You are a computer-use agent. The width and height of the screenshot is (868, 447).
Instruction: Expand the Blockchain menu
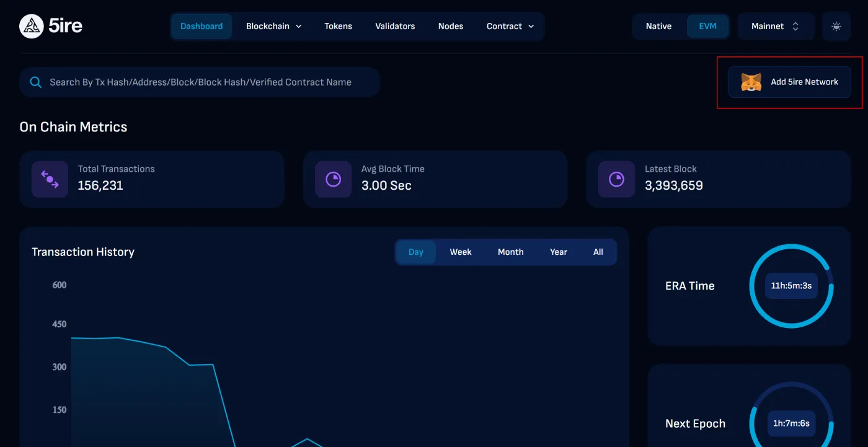(273, 26)
